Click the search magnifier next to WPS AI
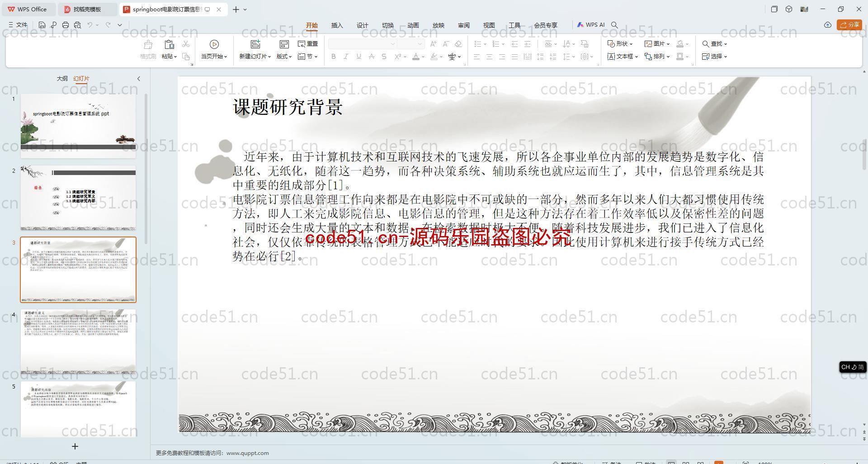The width and height of the screenshot is (868, 464). coord(614,25)
